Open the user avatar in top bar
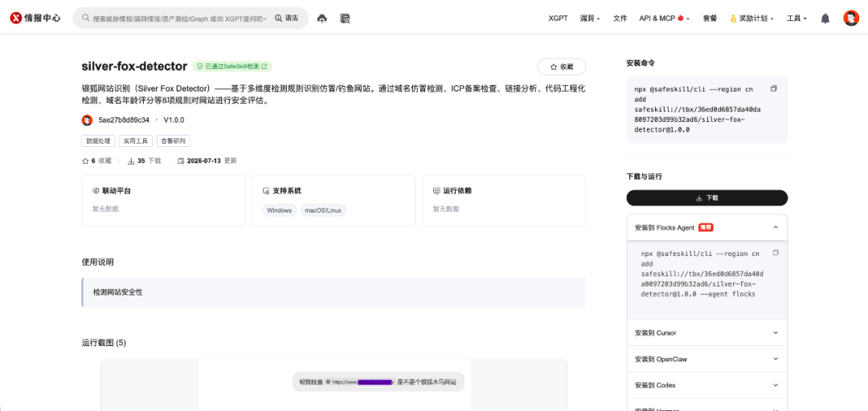 pyautogui.click(x=851, y=18)
